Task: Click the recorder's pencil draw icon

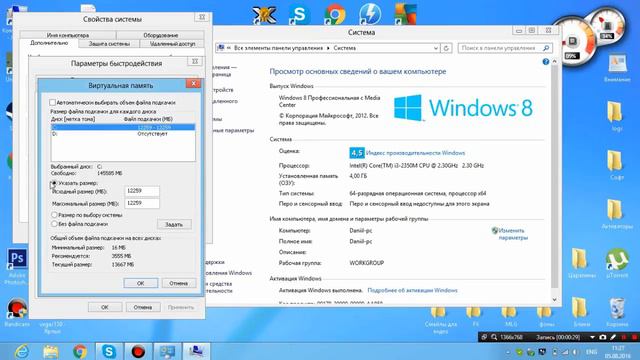Action: pos(613,337)
